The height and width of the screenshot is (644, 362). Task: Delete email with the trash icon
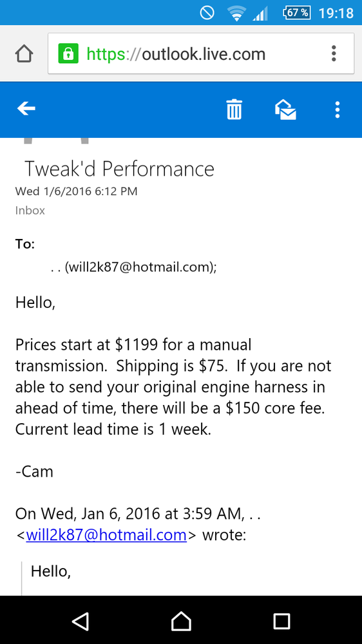click(234, 109)
